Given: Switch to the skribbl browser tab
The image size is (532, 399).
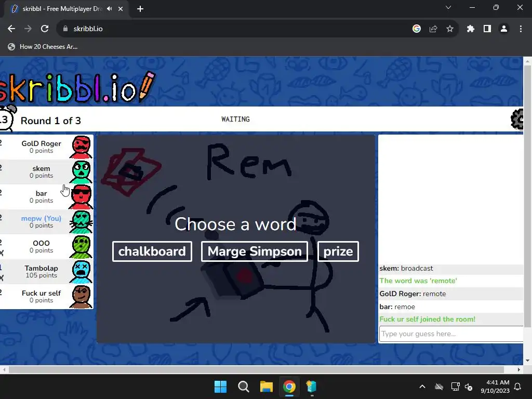Looking at the screenshot, I should (63, 9).
